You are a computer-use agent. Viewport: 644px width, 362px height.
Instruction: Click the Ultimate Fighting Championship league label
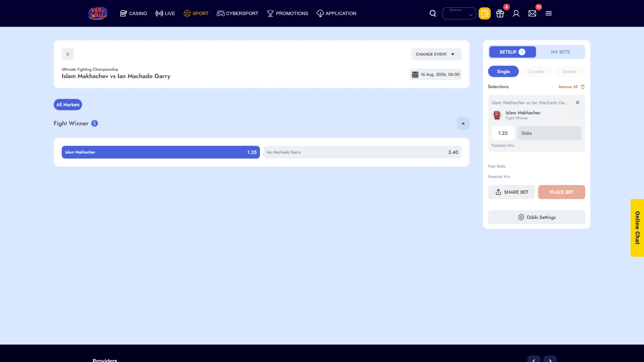[90, 69]
